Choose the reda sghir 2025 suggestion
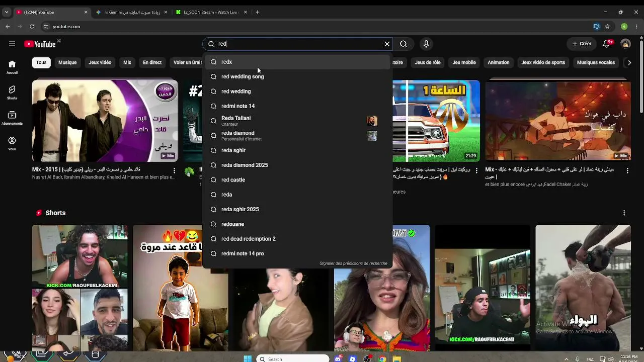Image resolution: width=644 pixels, height=362 pixels. (297, 209)
